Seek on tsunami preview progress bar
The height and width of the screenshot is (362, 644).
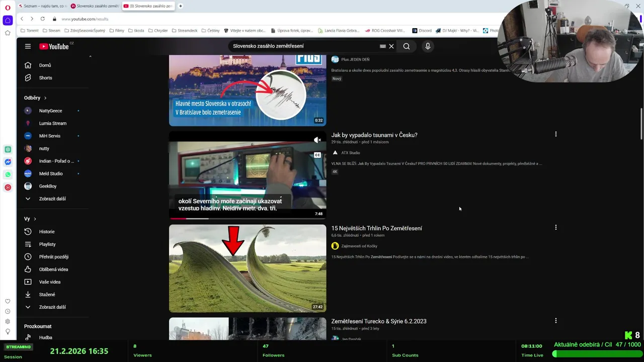pyautogui.click(x=248, y=218)
